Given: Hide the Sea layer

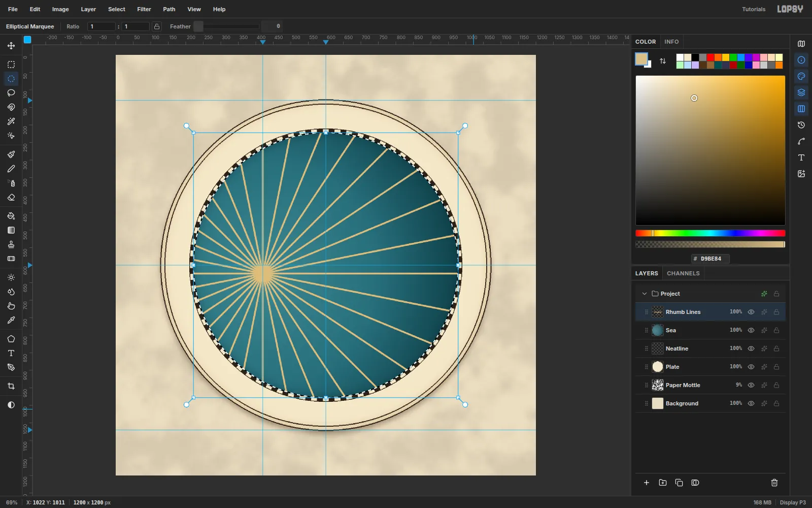Looking at the screenshot, I should point(751,330).
